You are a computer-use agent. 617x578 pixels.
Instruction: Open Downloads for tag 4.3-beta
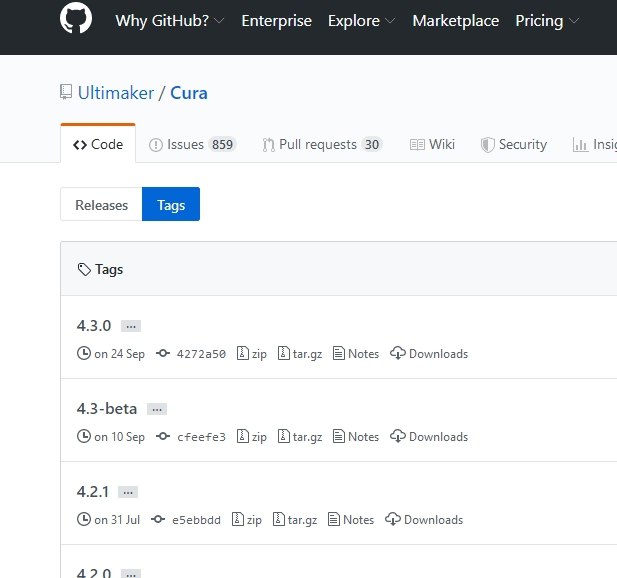(x=429, y=437)
